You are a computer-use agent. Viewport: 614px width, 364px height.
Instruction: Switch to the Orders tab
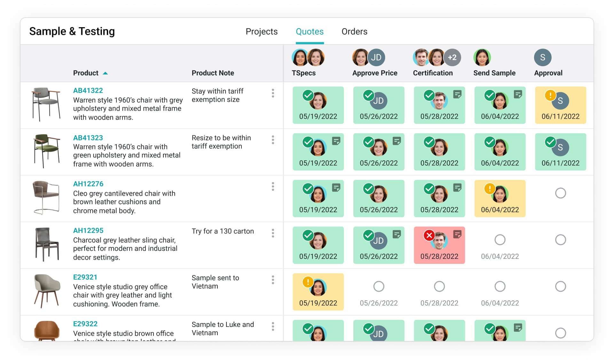pos(354,31)
